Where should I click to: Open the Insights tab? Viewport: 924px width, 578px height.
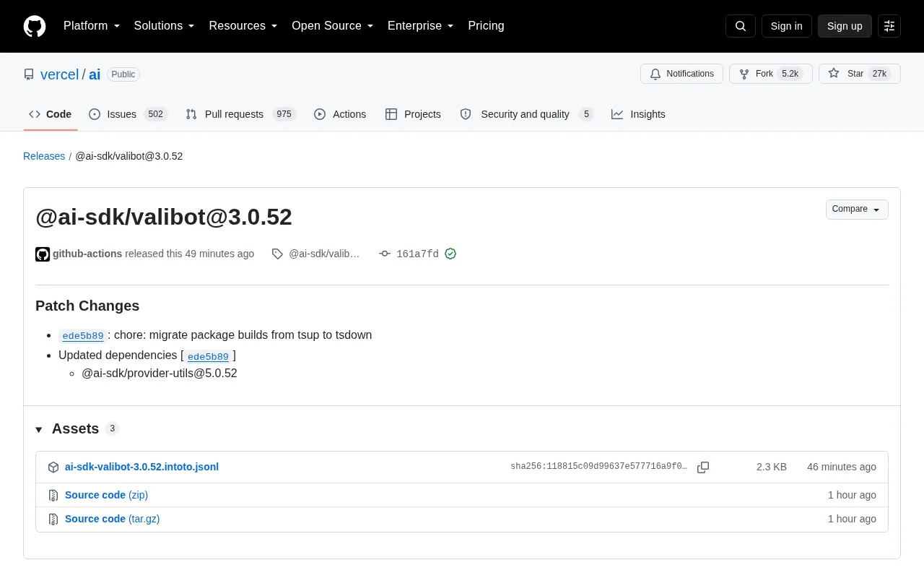click(638, 114)
